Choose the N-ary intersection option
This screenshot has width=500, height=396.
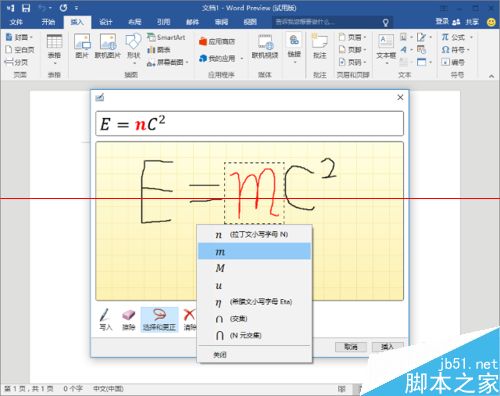click(x=255, y=335)
